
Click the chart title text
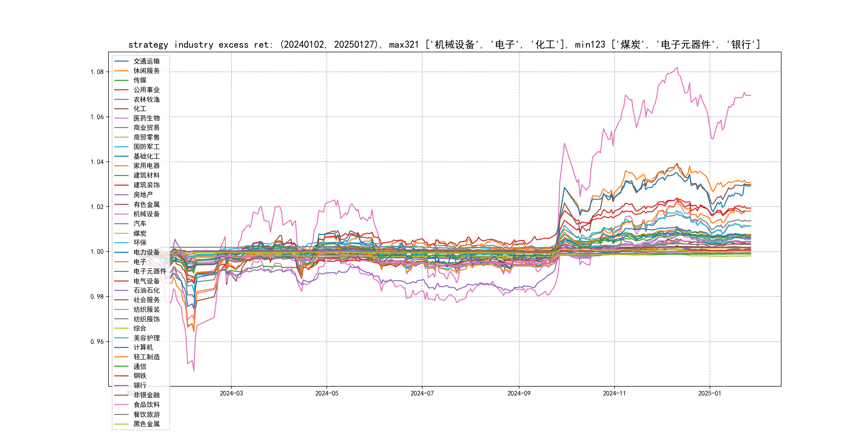[444, 44]
